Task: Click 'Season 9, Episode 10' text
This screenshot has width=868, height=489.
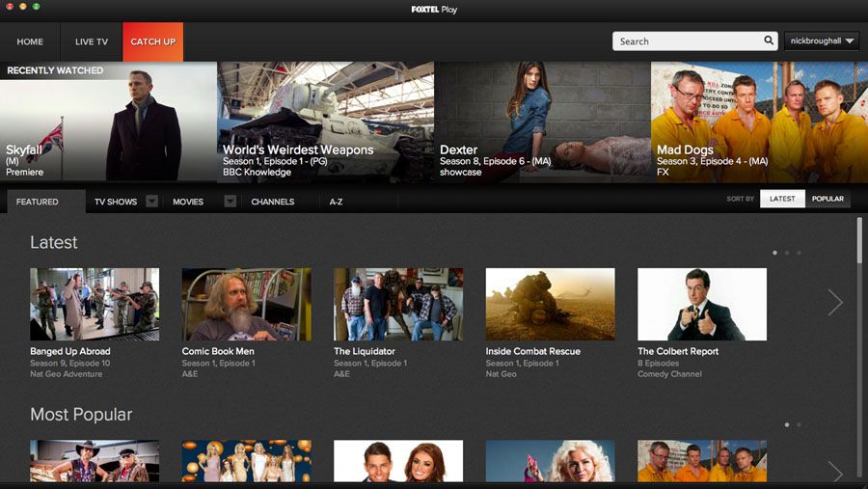Action: (x=69, y=364)
